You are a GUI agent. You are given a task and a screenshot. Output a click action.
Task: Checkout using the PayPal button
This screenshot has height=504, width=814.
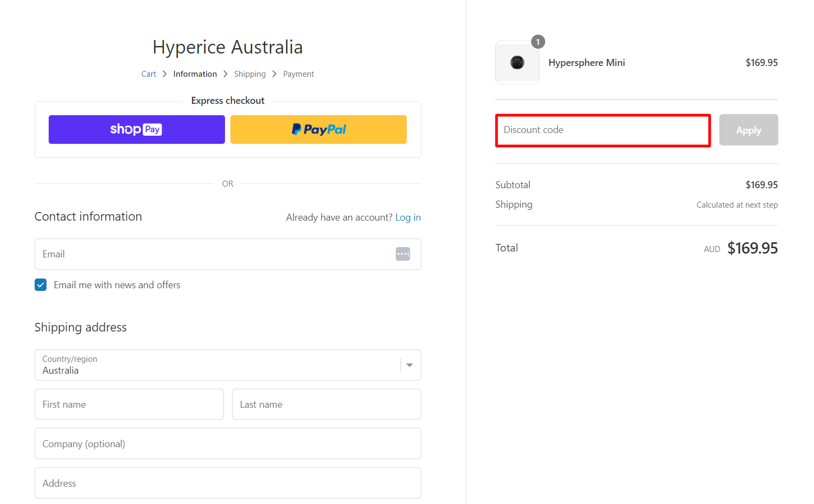(318, 129)
